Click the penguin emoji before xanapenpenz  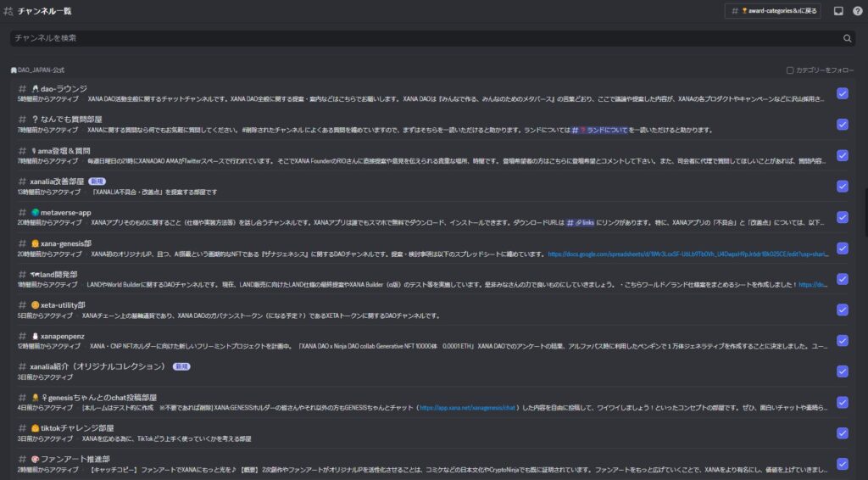coord(35,336)
